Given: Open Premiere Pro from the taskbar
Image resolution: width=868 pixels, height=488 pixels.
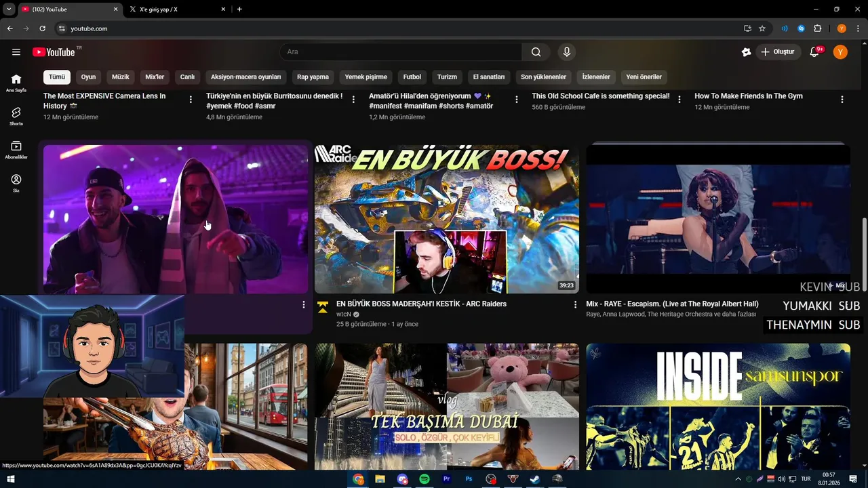Looking at the screenshot, I should tap(446, 479).
